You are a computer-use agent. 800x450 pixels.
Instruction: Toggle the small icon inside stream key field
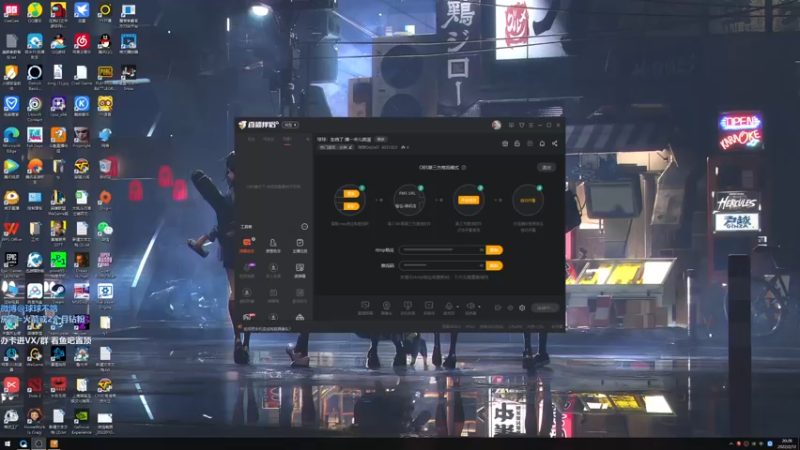click(481, 265)
